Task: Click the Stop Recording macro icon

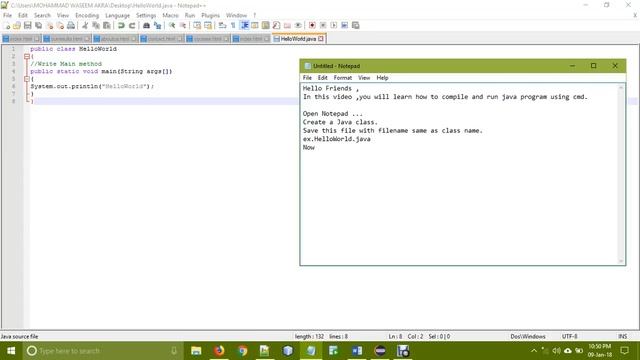Action: point(323,25)
